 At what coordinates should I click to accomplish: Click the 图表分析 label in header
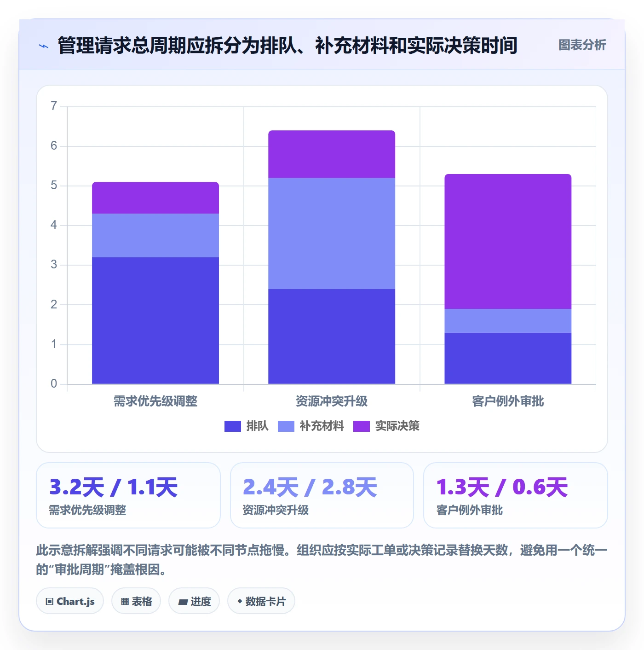[x=582, y=45]
